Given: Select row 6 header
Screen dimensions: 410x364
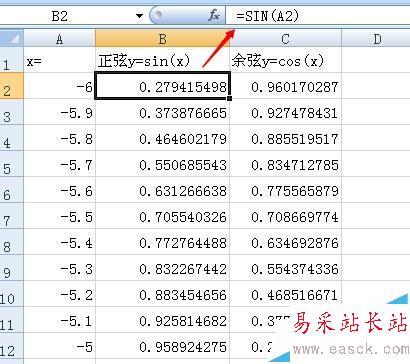Looking at the screenshot, I should click(12, 190).
